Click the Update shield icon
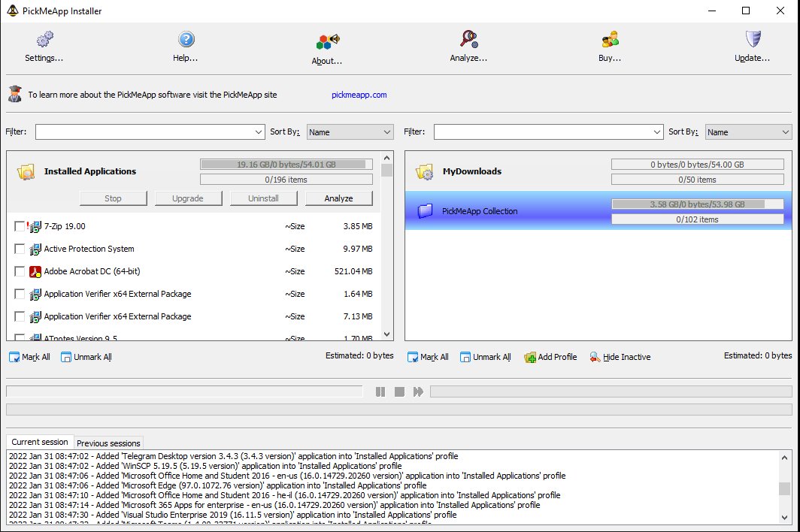 coord(753,39)
